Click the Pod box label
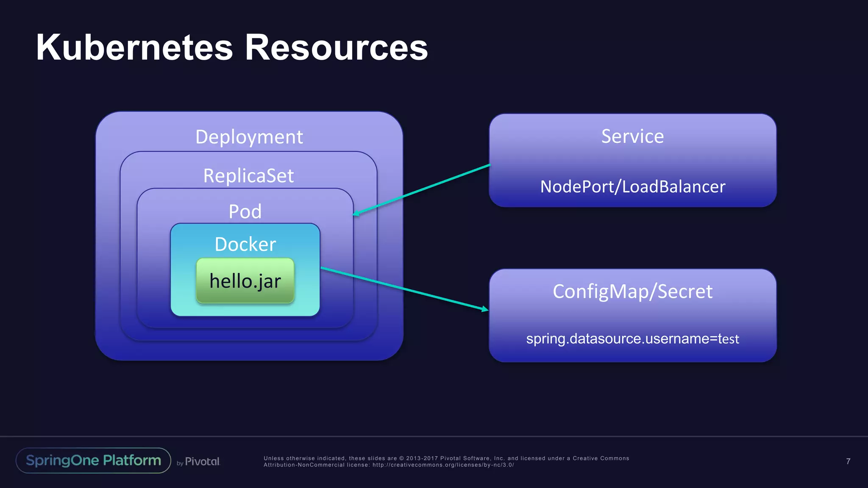Image resolution: width=868 pixels, height=488 pixels. [245, 211]
